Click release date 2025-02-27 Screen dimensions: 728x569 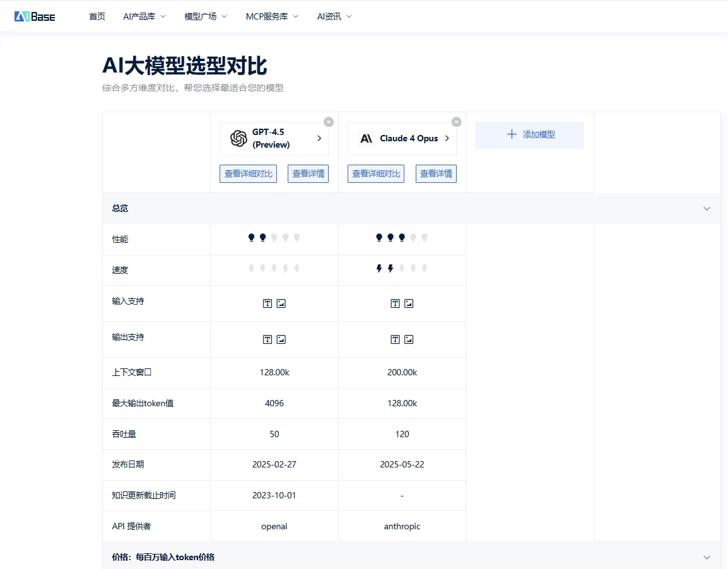click(x=274, y=464)
